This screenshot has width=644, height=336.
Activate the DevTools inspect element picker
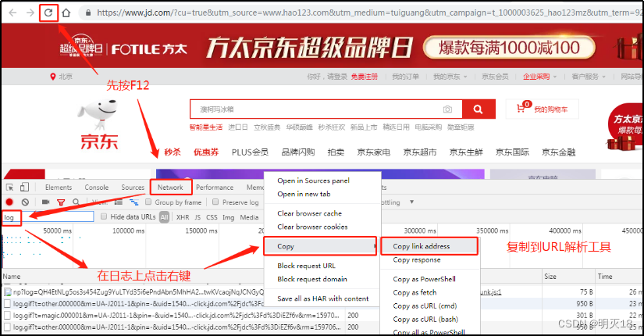10,188
